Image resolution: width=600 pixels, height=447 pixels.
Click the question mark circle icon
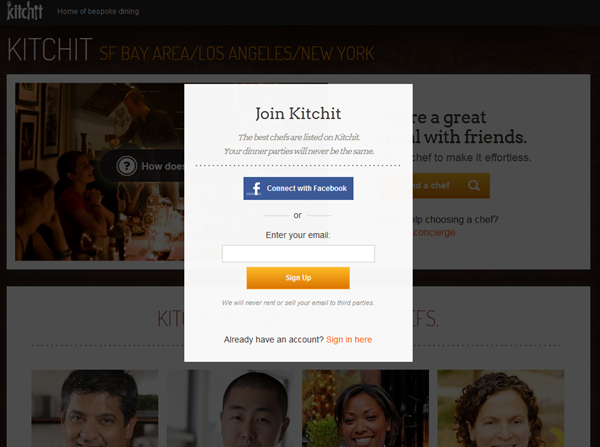point(127,166)
